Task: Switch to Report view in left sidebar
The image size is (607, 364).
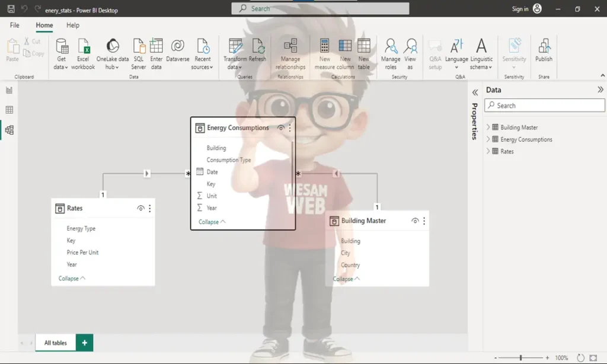Action: coord(9,90)
